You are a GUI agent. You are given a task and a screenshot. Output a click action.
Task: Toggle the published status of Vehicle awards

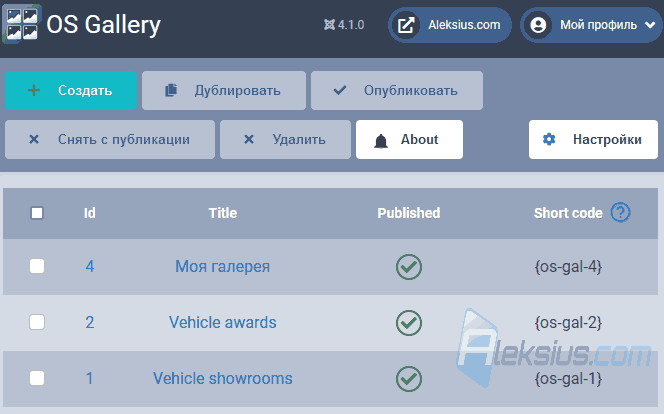pyautogui.click(x=409, y=323)
